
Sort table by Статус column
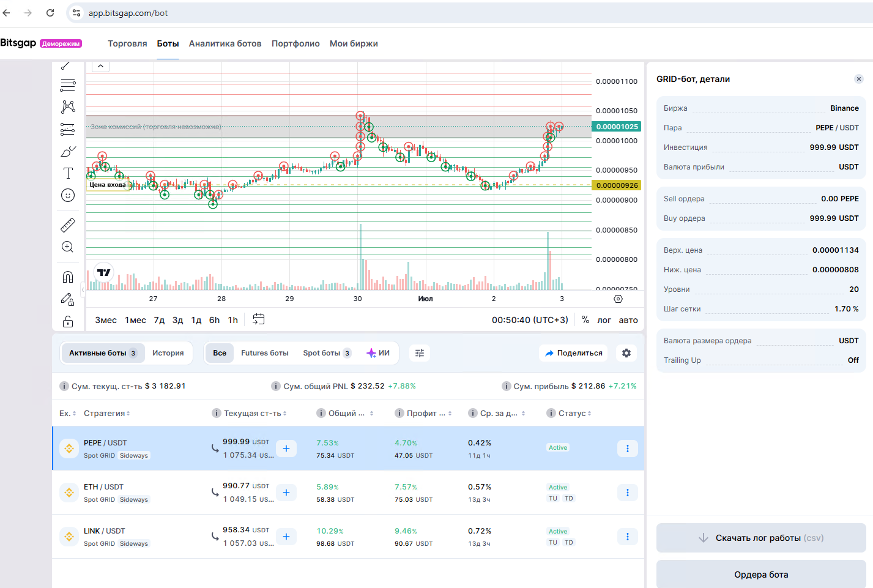pyautogui.click(x=574, y=414)
